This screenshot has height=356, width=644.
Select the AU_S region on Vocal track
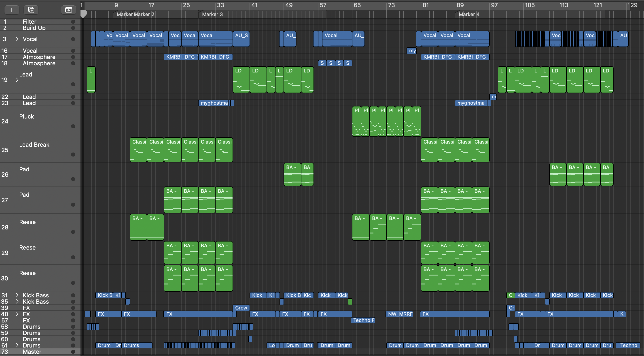click(x=241, y=39)
